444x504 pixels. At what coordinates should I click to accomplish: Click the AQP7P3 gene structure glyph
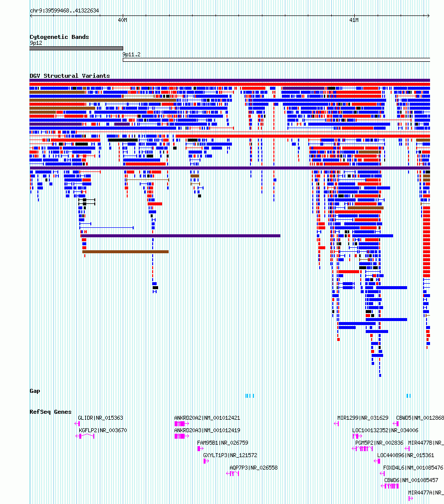232,474
